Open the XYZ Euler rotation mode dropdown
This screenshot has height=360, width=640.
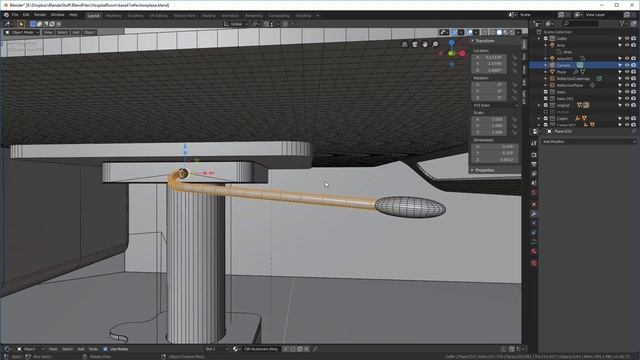tap(496, 105)
